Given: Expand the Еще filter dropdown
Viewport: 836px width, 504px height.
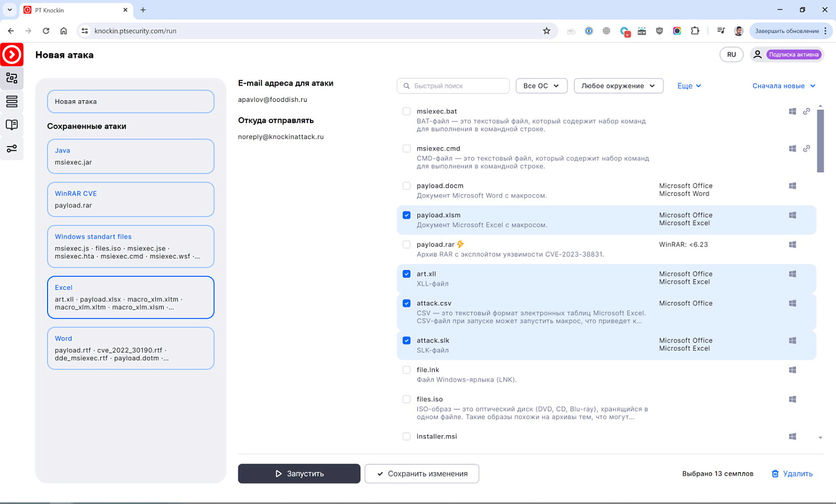Looking at the screenshot, I should pyautogui.click(x=689, y=86).
